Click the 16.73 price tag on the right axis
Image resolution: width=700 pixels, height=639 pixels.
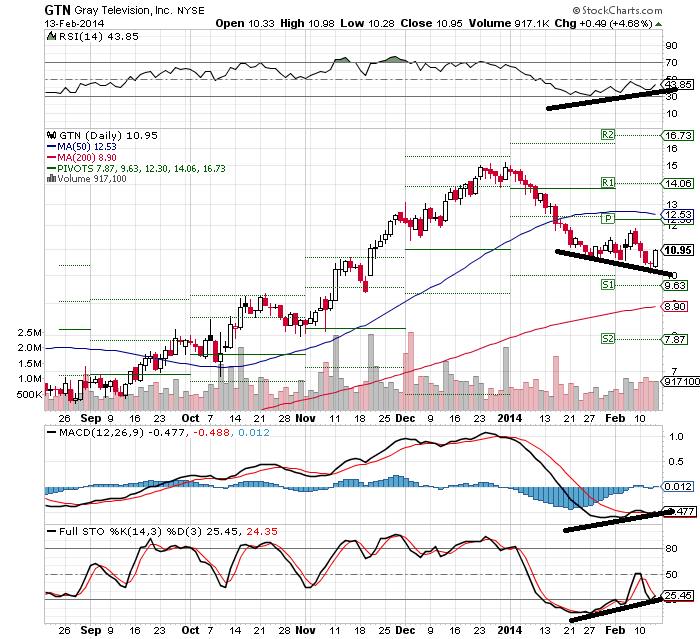(678, 135)
